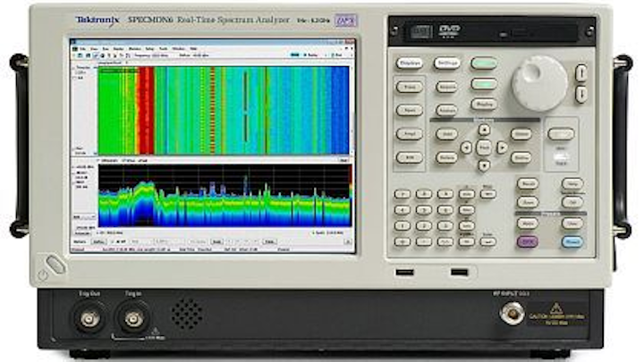
Task: Tap the keypad 5 key
Action: (424, 210)
